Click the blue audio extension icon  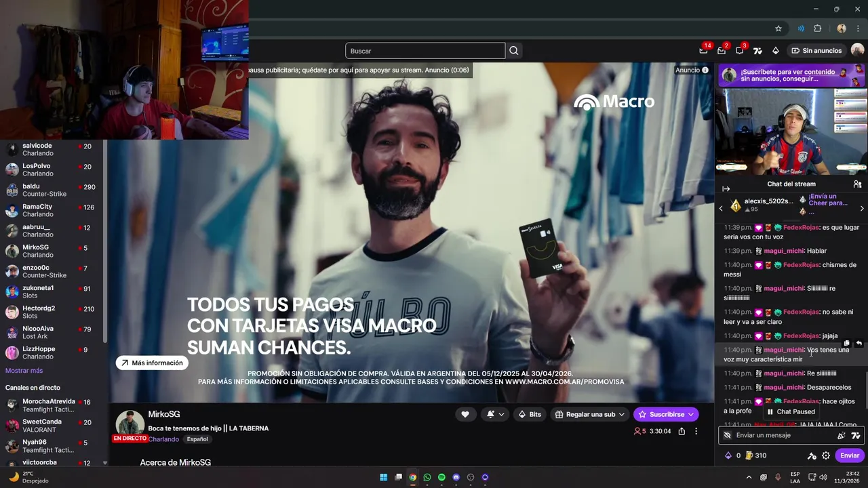tap(801, 28)
